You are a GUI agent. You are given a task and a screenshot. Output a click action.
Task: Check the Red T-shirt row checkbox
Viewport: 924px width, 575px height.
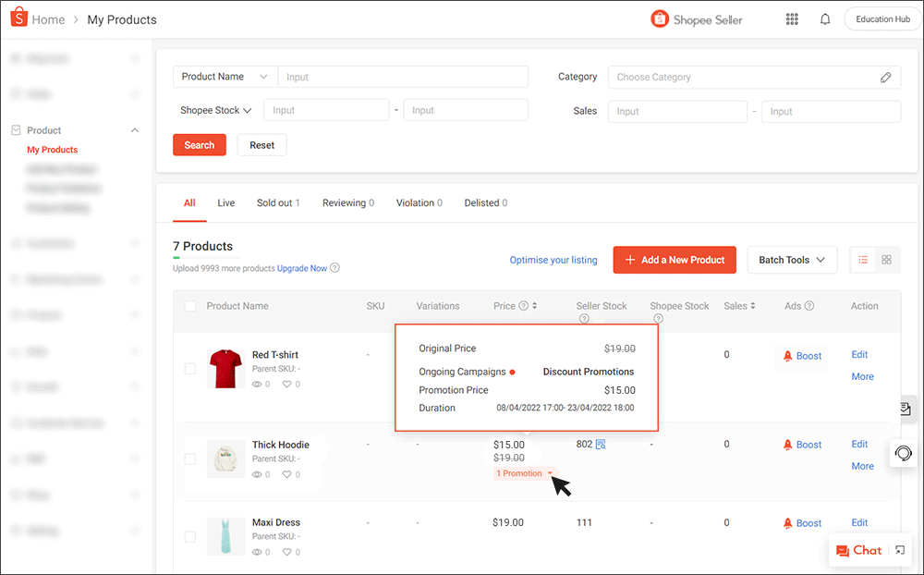click(x=189, y=367)
